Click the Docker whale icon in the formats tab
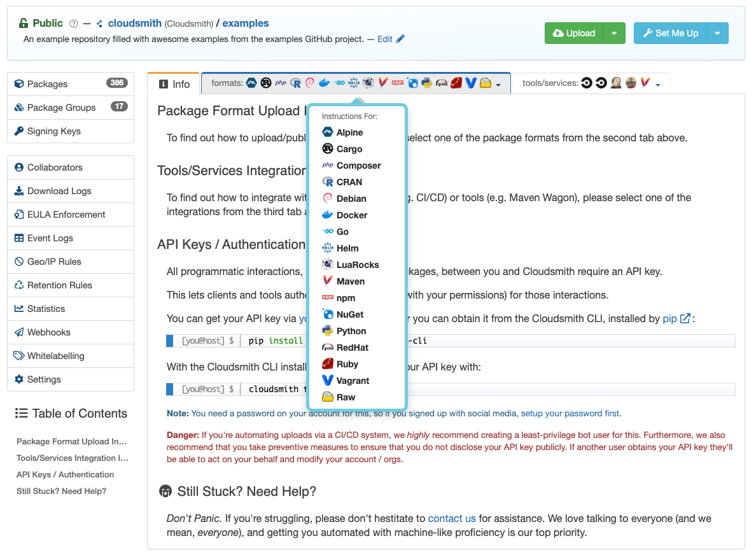 coord(324,83)
